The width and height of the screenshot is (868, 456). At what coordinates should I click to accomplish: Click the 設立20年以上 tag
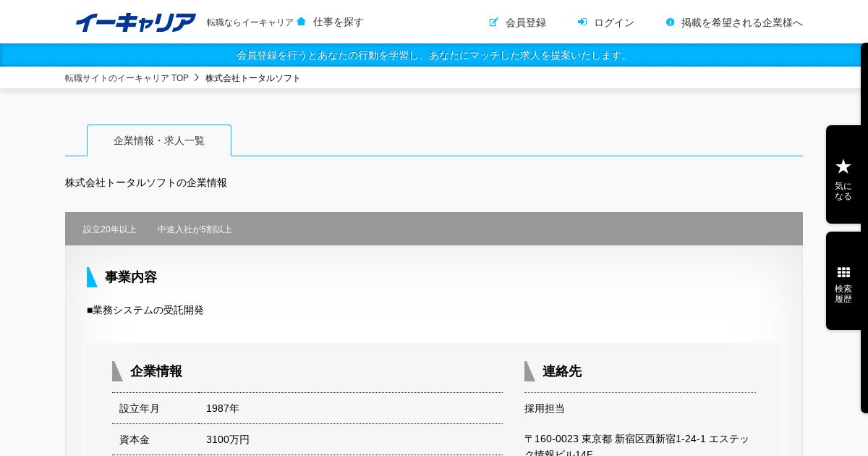(110, 229)
